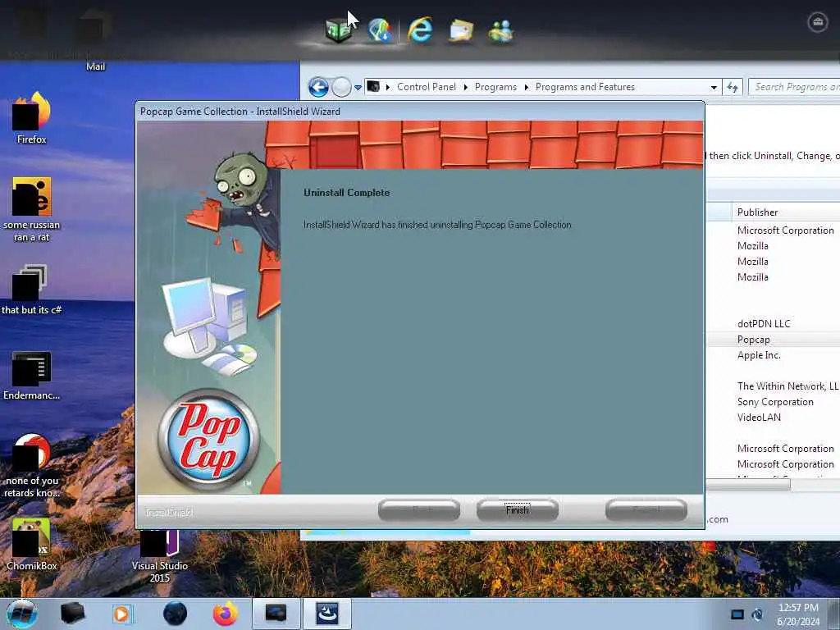Click the monitor icon in the system tray

click(x=737, y=614)
